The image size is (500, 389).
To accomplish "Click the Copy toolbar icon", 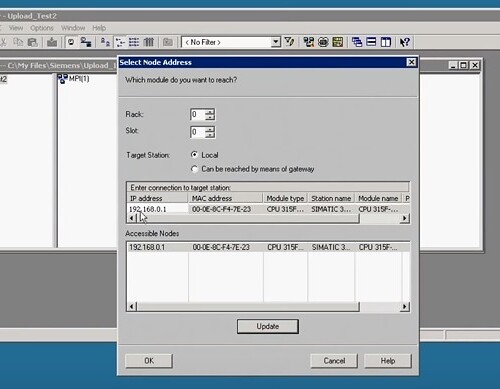I will click(18, 42).
